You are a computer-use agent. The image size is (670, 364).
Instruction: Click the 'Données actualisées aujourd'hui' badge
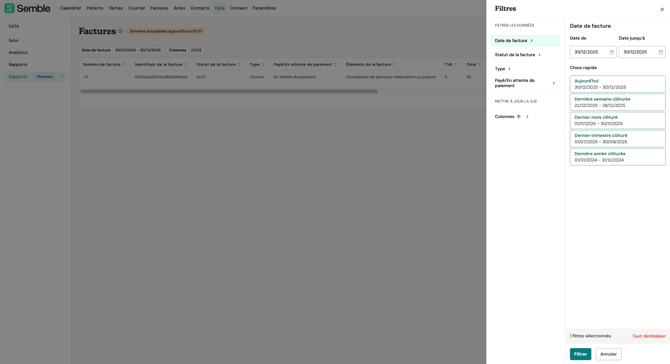pyautogui.click(x=166, y=31)
